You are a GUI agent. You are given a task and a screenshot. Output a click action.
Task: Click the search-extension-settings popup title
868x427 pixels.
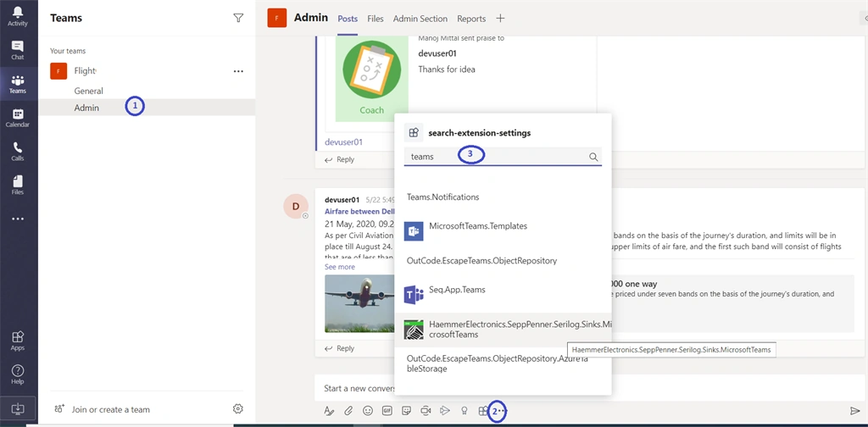(x=480, y=133)
